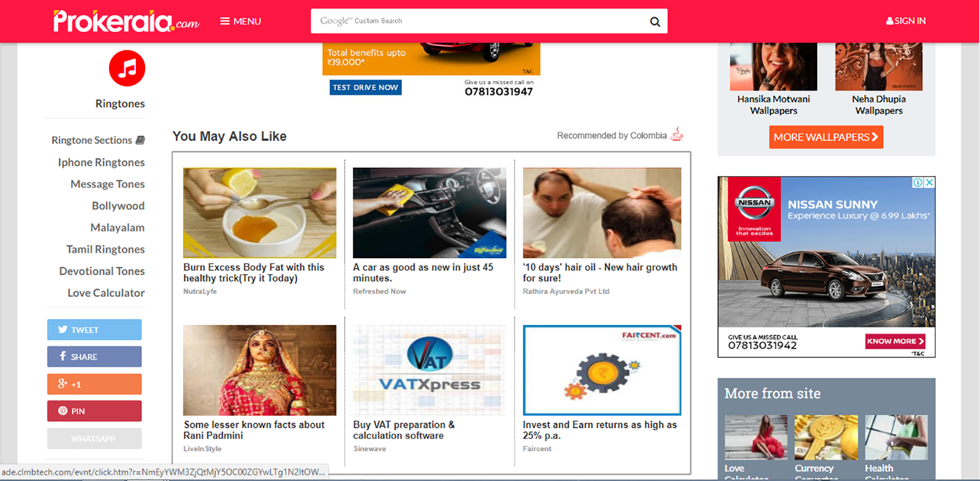Click the AdChoices info icon on Nissan ad
The width and height of the screenshot is (980, 481).
(x=918, y=182)
